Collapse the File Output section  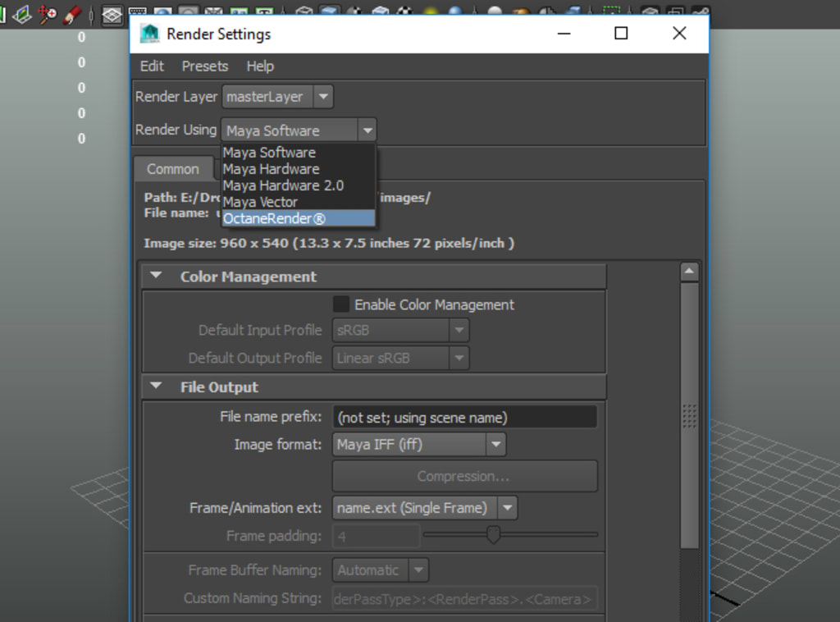click(156, 386)
